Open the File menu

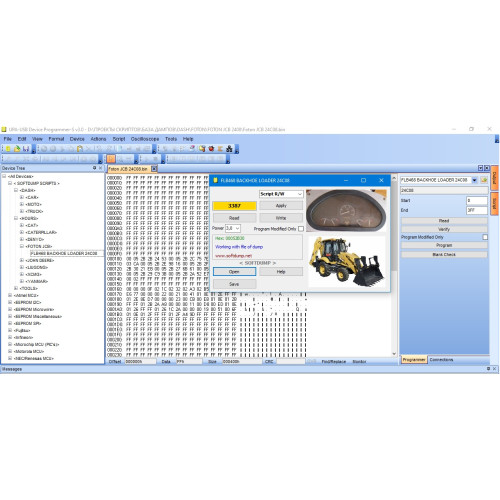tap(8, 139)
